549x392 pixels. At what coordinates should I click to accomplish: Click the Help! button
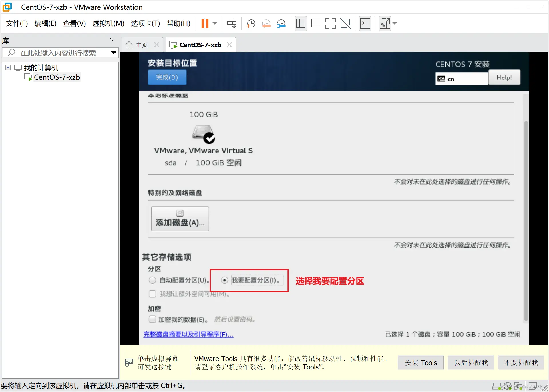point(504,77)
